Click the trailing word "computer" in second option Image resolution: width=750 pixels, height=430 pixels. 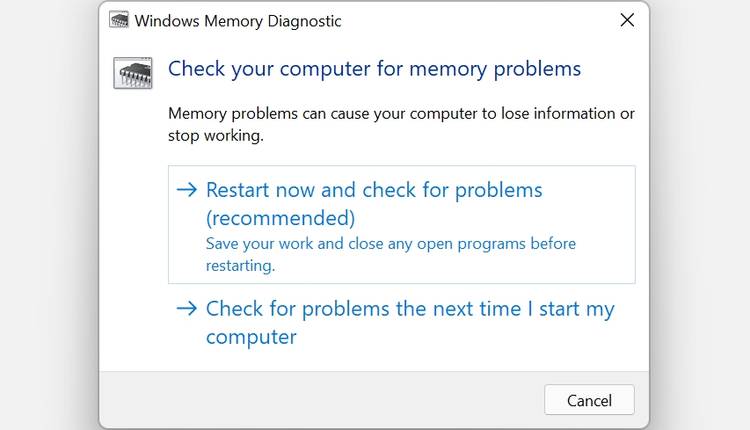(251, 337)
